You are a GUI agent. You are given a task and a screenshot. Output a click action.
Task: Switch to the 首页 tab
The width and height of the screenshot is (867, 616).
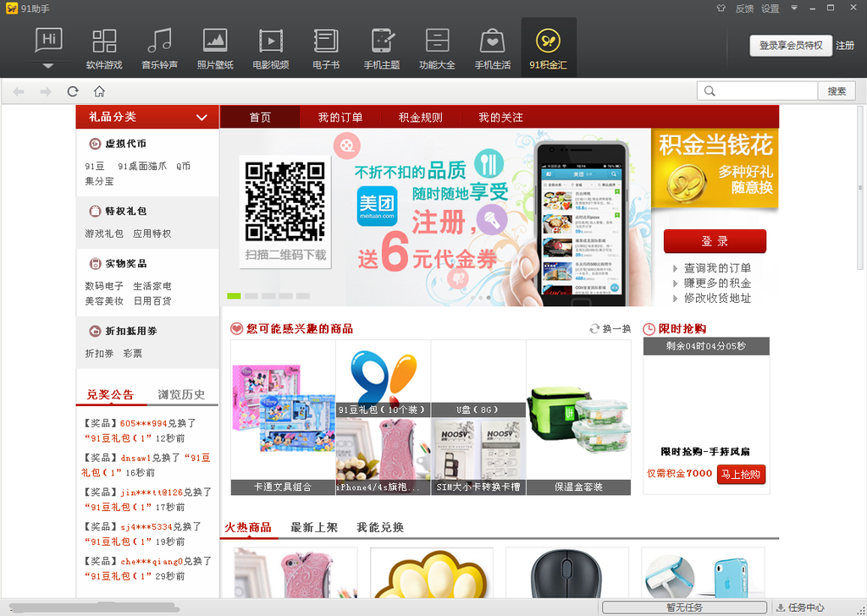[260, 117]
